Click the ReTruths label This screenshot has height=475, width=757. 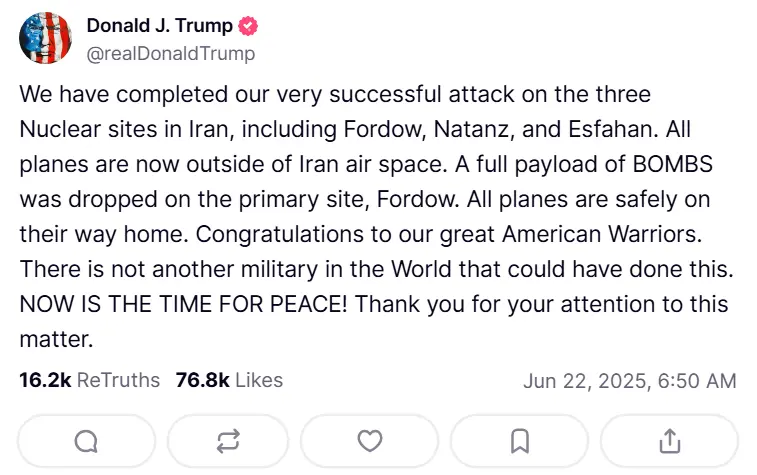tap(118, 380)
